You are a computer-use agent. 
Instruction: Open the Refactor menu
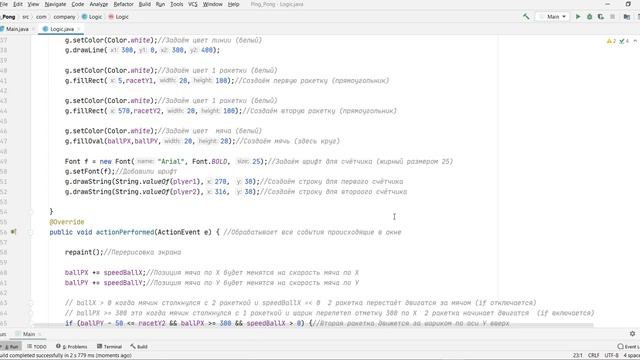click(x=123, y=4)
